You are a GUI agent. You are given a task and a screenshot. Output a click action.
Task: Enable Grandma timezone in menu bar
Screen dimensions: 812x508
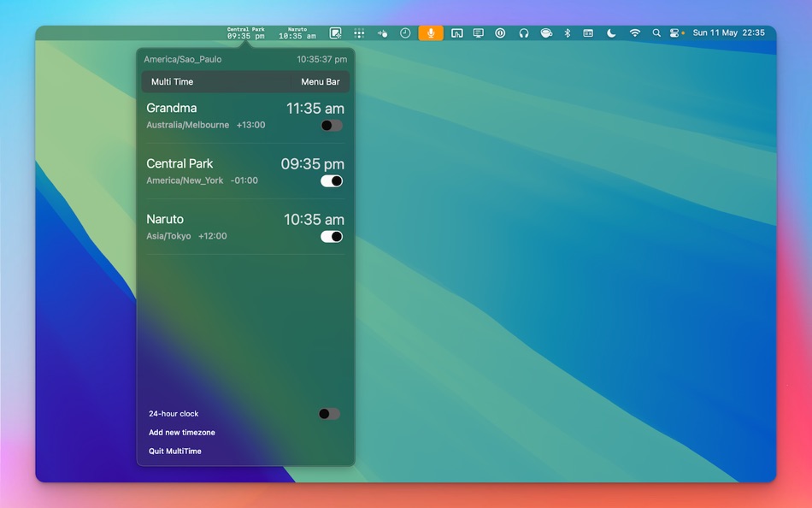tap(332, 126)
